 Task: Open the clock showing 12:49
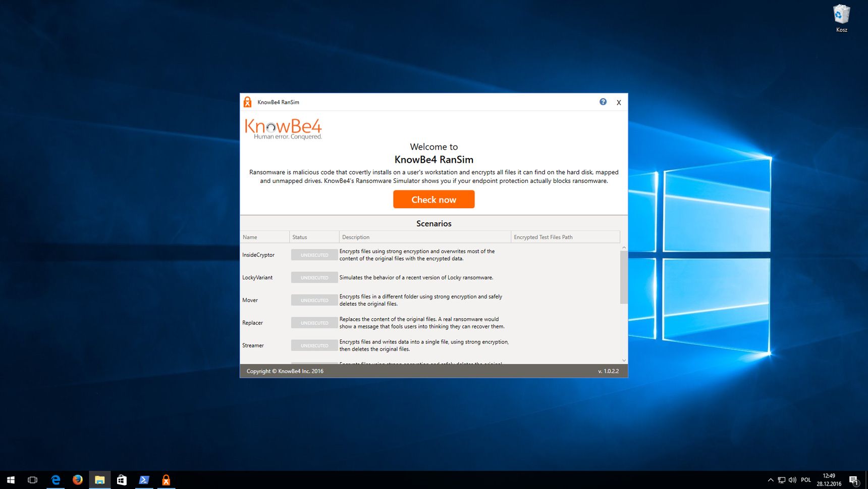click(829, 480)
